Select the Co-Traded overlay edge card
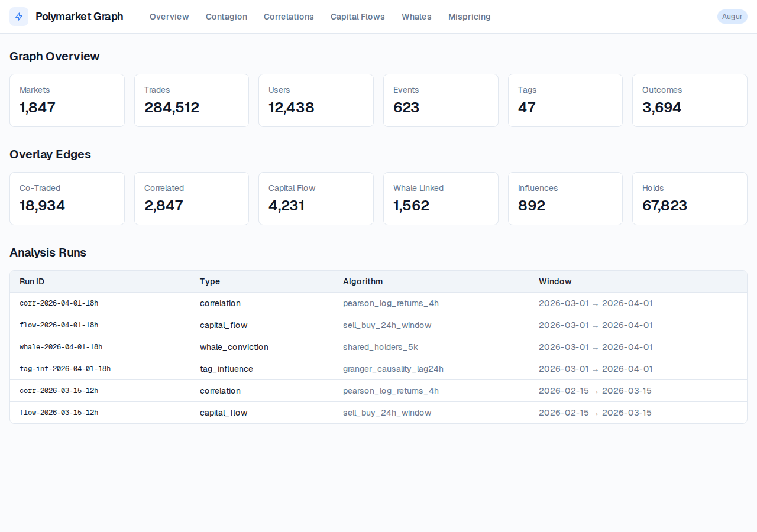This screenshot has width=757, height=532. (67, 198)
